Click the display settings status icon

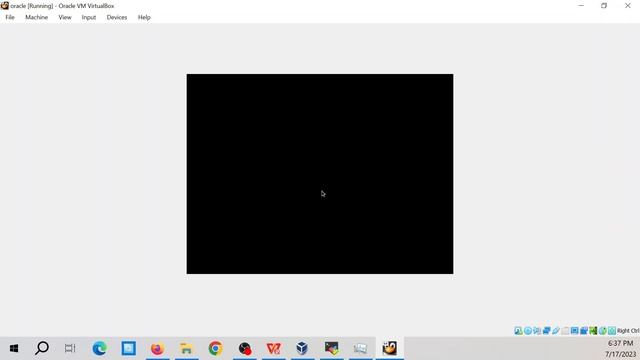click(575, 331)
